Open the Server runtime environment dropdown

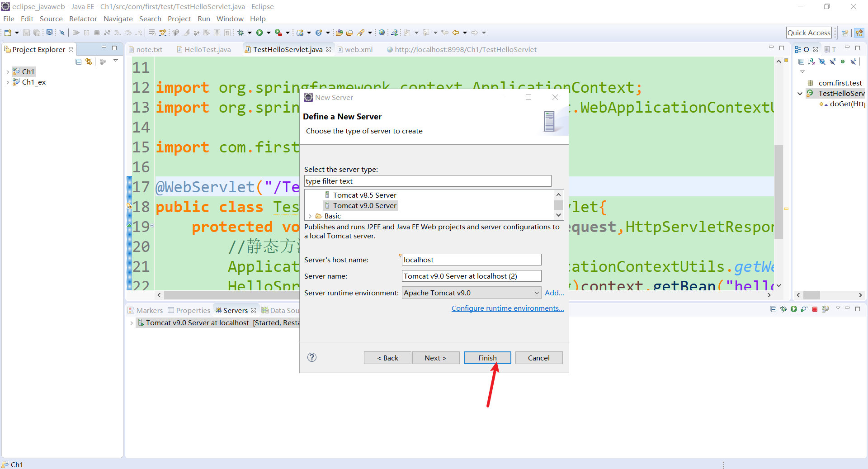536,293
